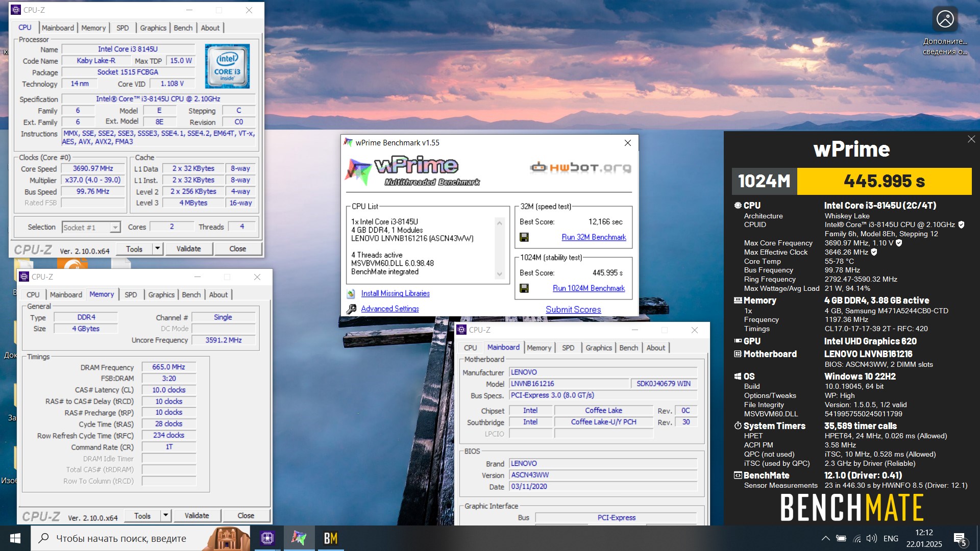The width and height of the screenshot is (980, 551).
Task: Open the Bench tab in the CPU-Z Mainboard window
Action: coord(628,348)
